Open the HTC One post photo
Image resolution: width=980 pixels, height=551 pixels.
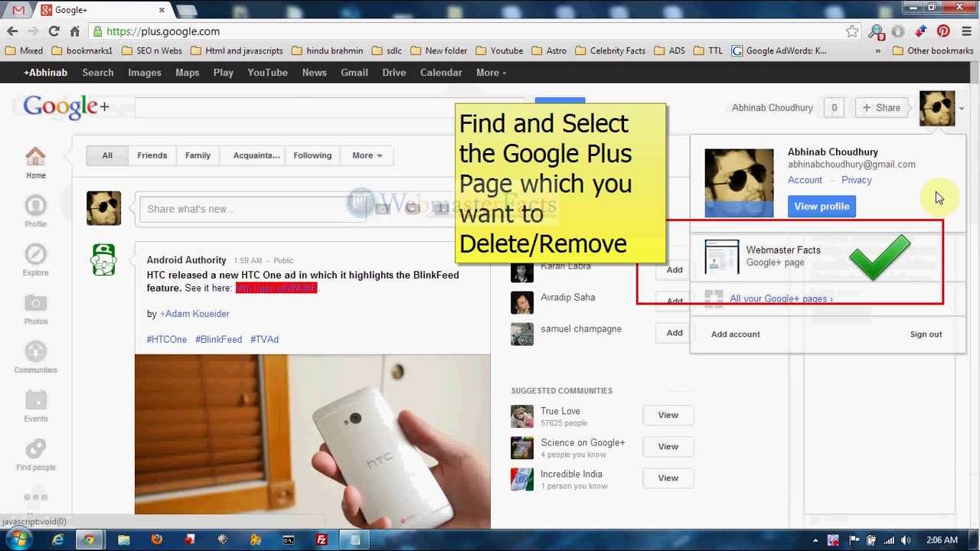click(312, 442)
